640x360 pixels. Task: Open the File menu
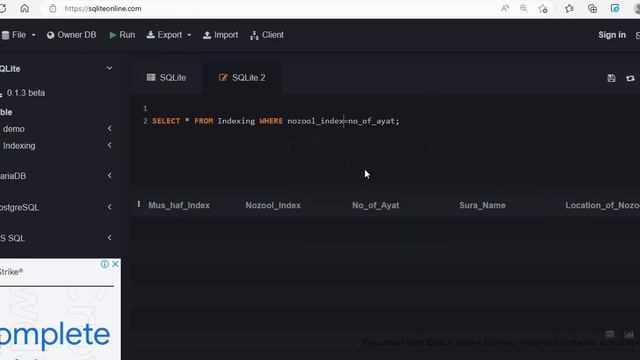coord(19,35)
